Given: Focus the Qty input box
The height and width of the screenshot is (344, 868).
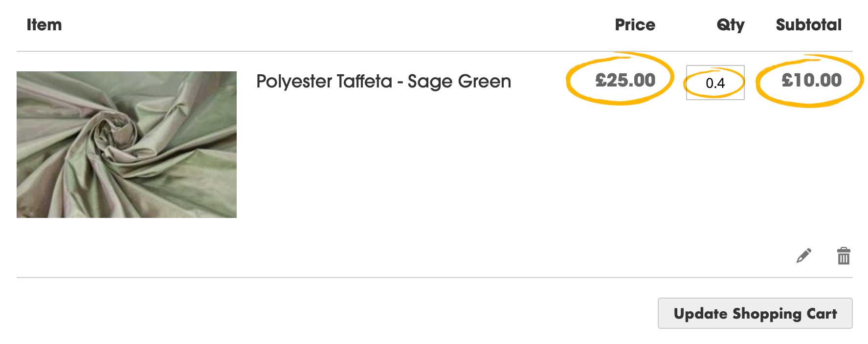Looking at the screenshot, I should tap(715, 83).
